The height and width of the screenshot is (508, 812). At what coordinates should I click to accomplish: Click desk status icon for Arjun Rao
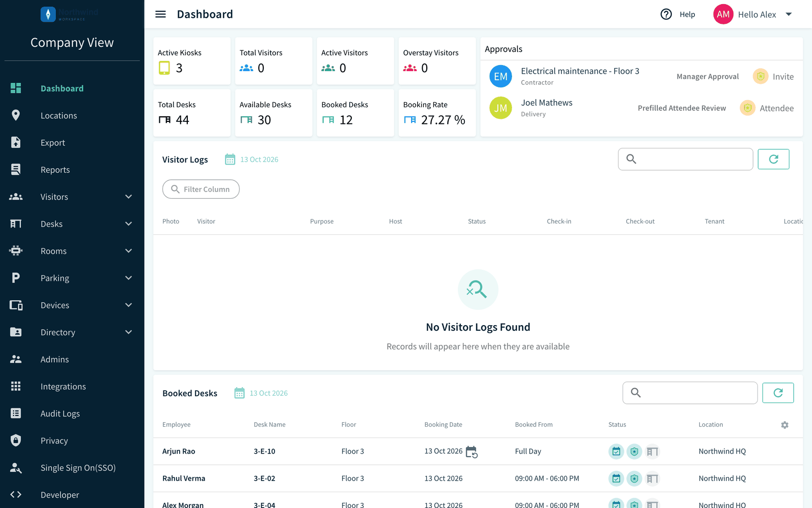653,451
